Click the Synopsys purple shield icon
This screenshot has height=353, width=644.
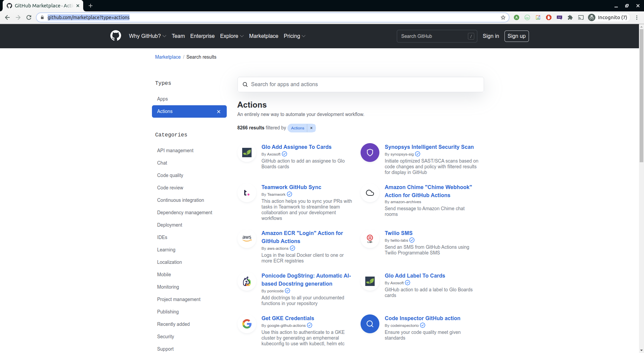[370, 153]
